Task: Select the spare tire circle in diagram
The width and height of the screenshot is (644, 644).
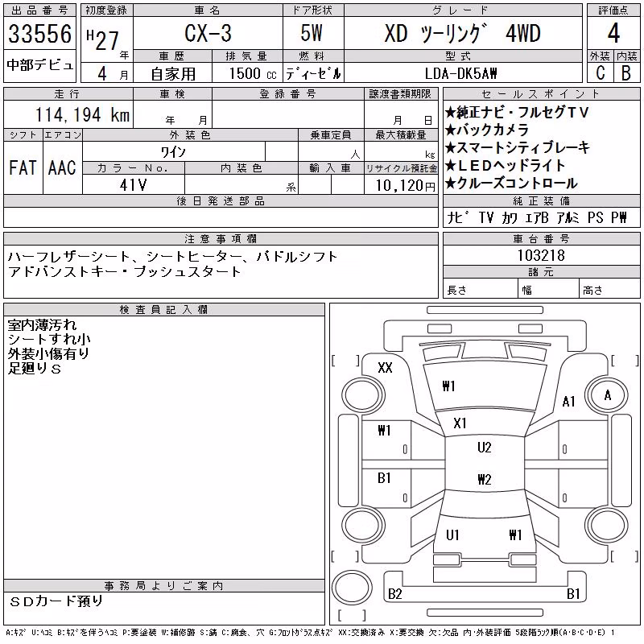Action: [352, 588]
